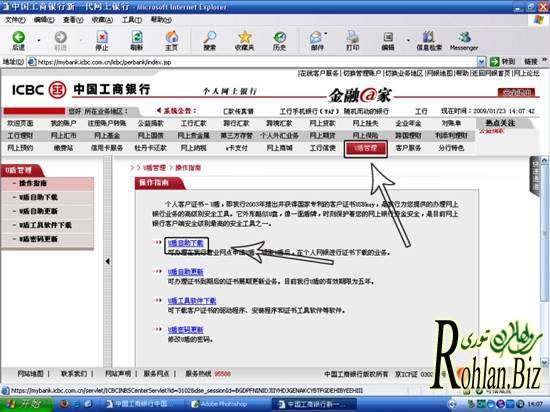Click the 切换管理账户 top link
The height and width of the screenshot is (412, 550).
(x=362, y=73)
